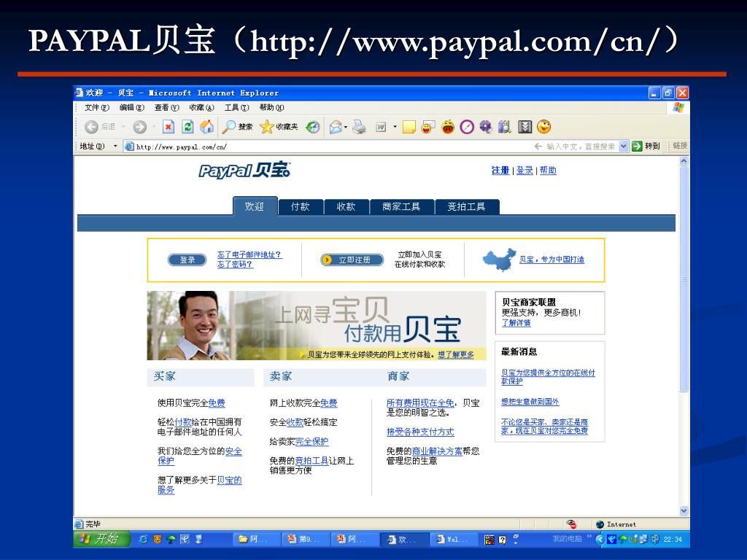Click the 输入中文，直接搜索 search field
This screenshot has width=747, height=560.
click(x=581, y=147)
